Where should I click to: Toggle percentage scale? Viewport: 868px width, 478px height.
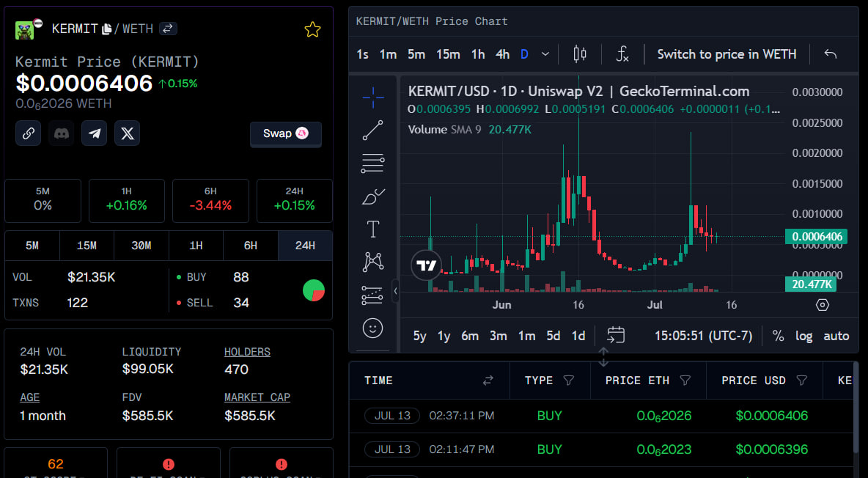tap(779, 336)
